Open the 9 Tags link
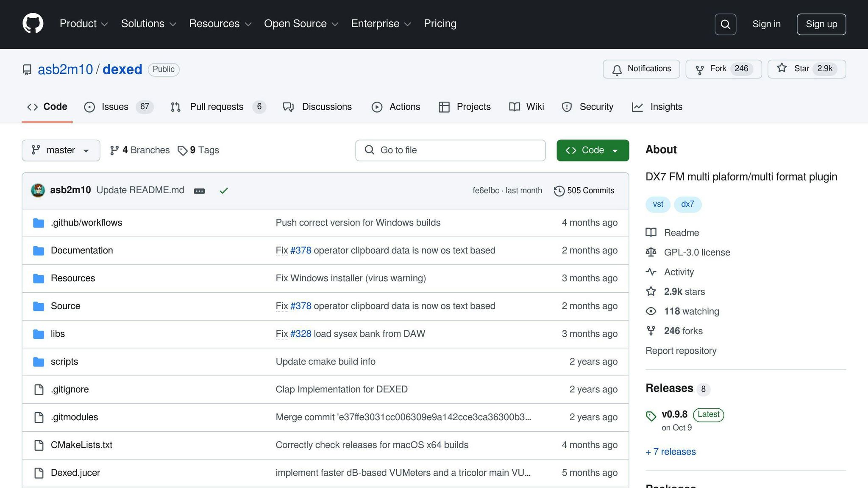 [198, 150]
